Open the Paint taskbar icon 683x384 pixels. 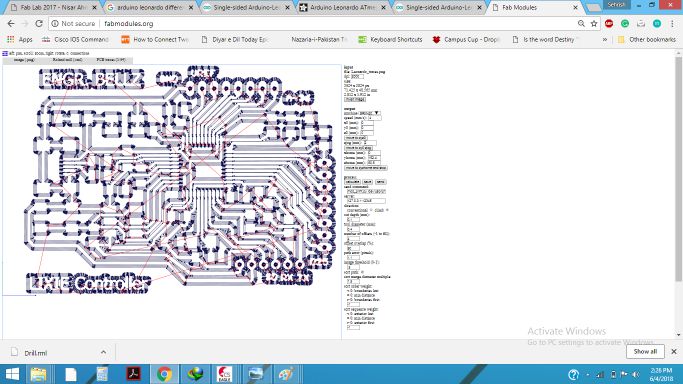coord(286,374)
